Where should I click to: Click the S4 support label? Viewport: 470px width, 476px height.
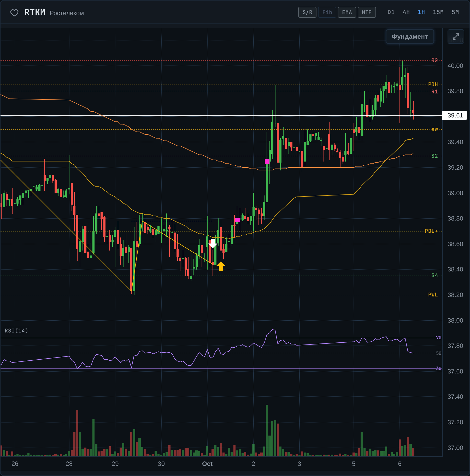434,275
